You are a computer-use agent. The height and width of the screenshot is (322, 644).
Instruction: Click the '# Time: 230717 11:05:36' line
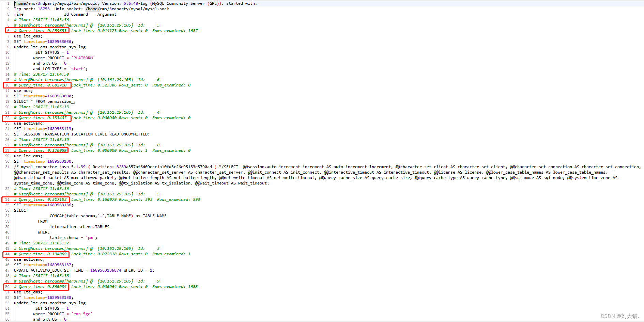coord(41,189)
